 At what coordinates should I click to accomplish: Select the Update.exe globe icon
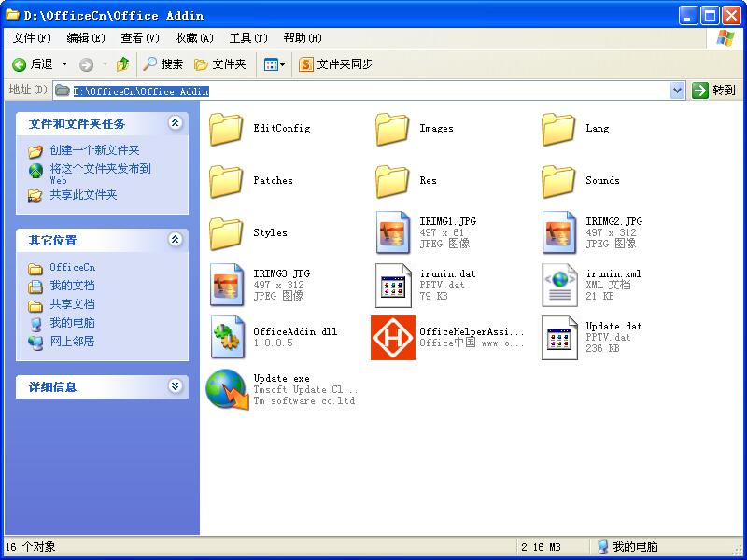tap(227, 389)
